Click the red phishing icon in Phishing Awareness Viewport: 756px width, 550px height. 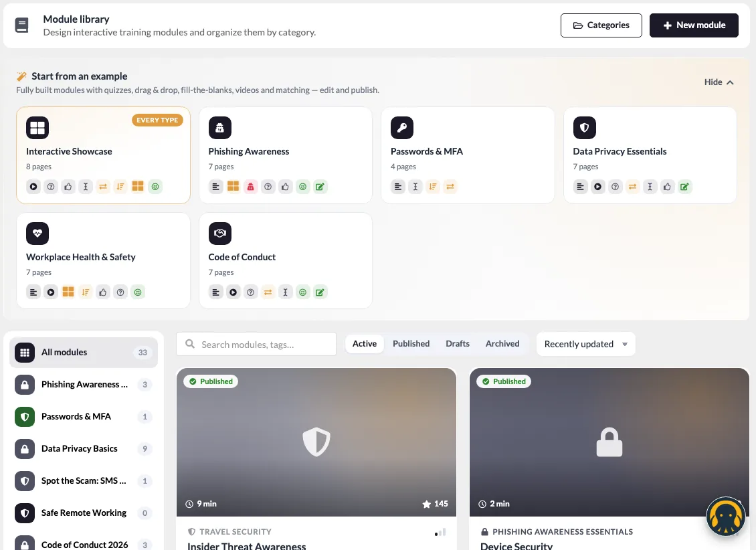pyautogui.click(x=251, y=187)
